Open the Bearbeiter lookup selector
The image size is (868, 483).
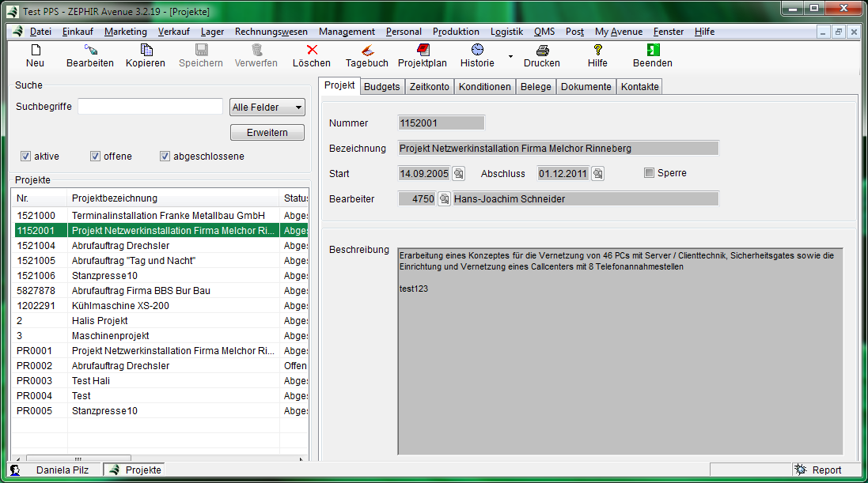pyautogui.click(x=444, y=199)
